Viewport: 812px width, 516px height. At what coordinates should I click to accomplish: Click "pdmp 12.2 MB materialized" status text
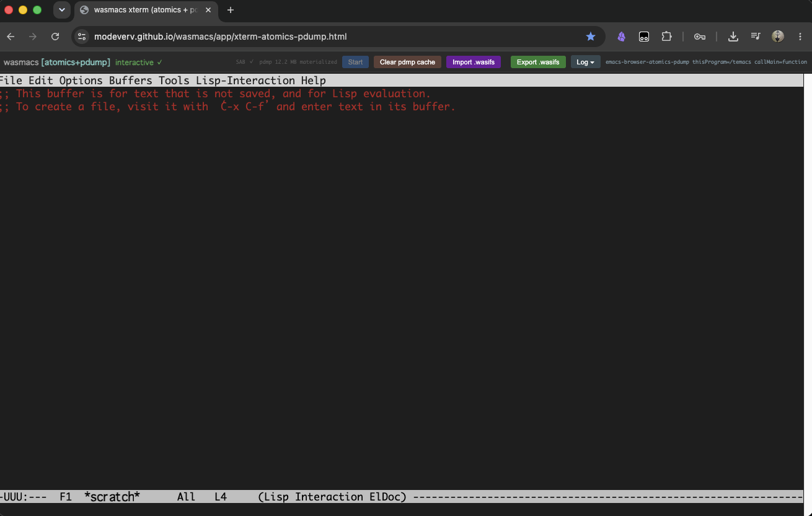tap(298, 62)
